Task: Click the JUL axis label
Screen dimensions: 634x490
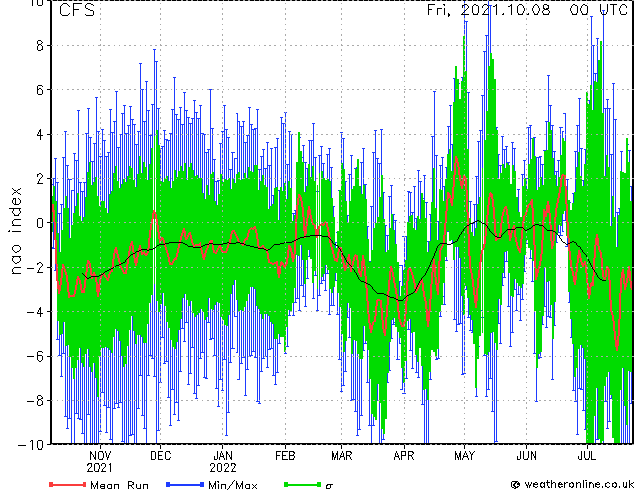Action: [x=586, y=456]
